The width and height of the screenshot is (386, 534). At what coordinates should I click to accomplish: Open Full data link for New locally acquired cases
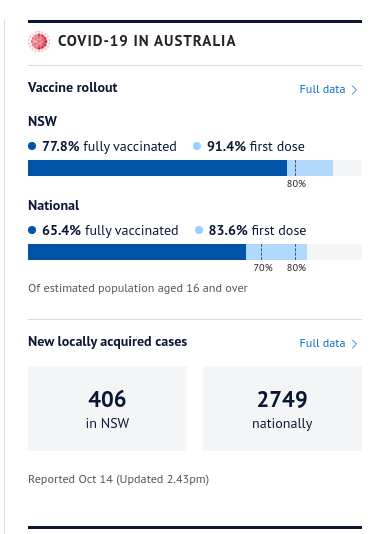[322, 343]
